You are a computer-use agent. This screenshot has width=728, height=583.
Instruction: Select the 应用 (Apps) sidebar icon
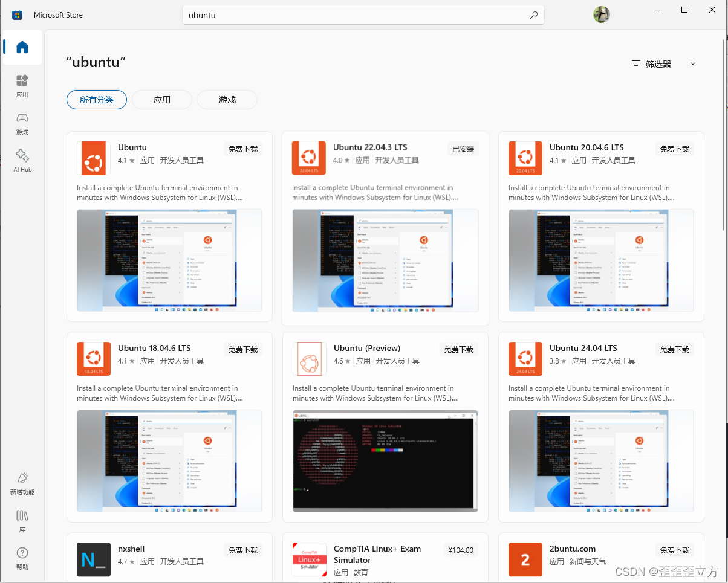(22, 85)
